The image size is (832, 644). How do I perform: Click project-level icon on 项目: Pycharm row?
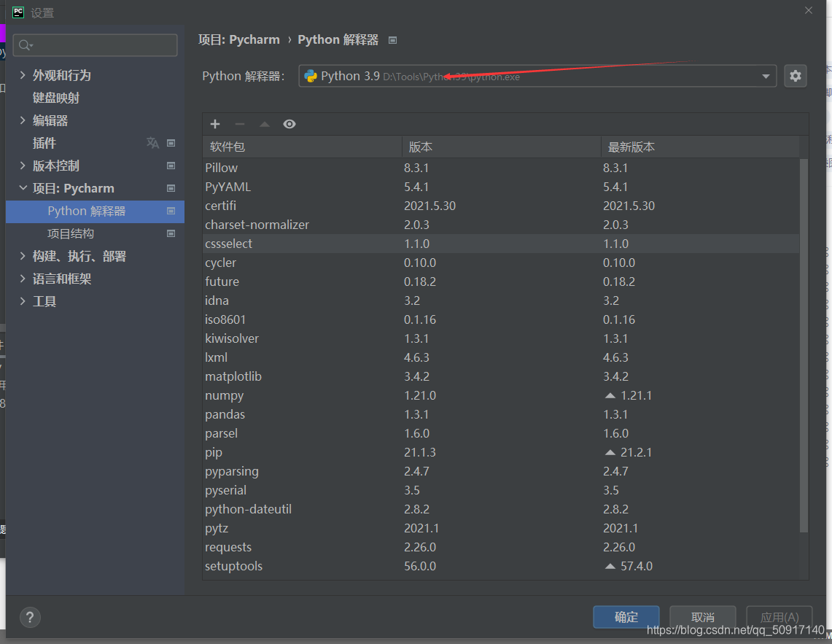click(x=171, y=188)
